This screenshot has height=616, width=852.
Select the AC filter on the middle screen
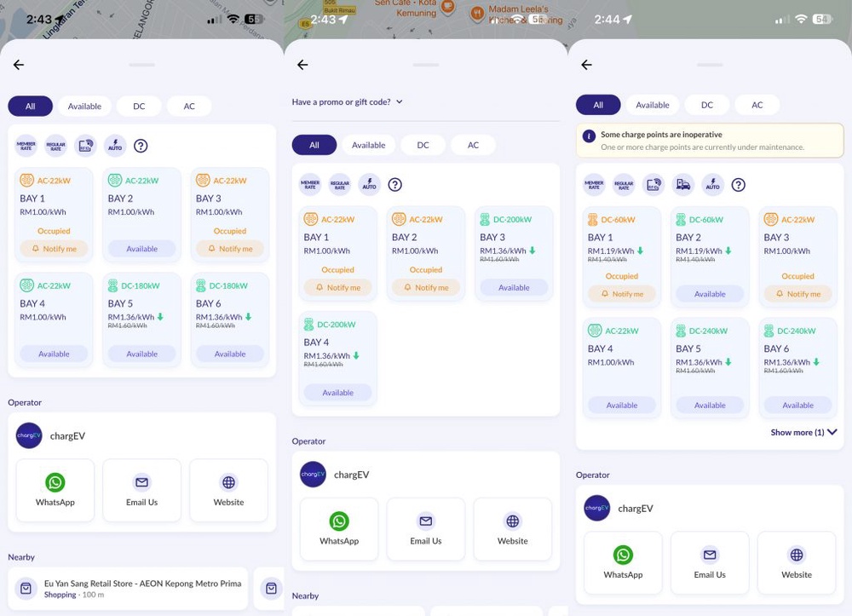click(x=473, y=145)
